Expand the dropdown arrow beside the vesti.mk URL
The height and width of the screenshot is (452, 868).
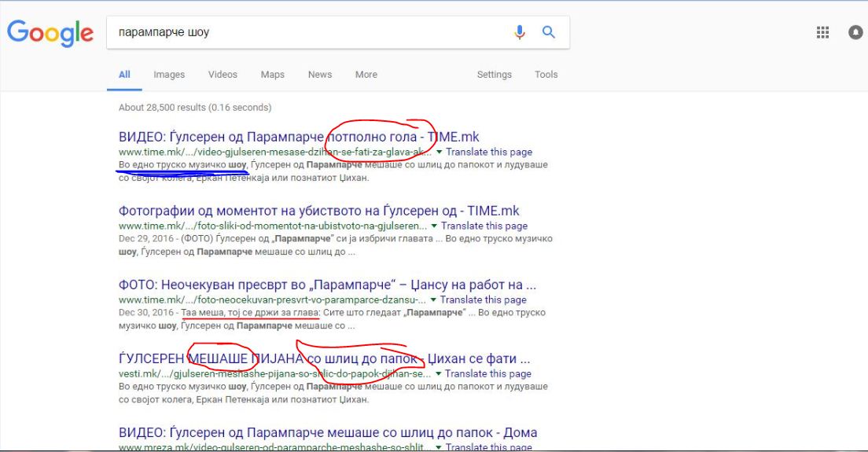point(438,374)
